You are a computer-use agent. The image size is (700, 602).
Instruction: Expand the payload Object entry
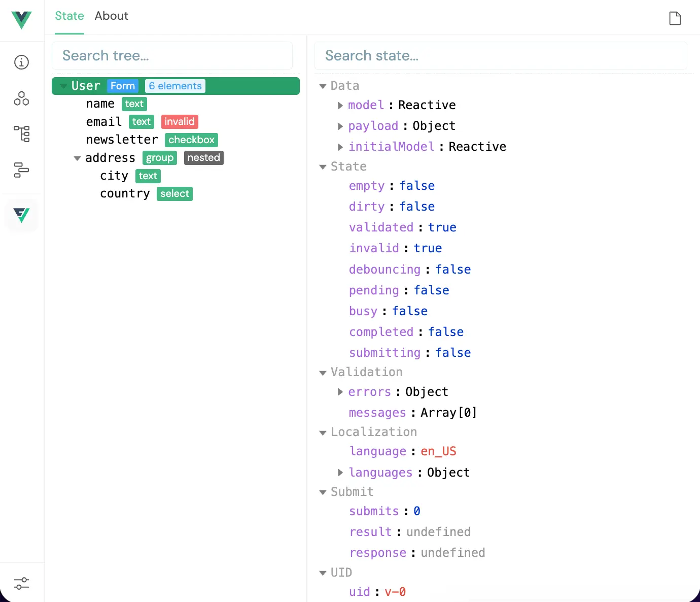click(341, 126)
